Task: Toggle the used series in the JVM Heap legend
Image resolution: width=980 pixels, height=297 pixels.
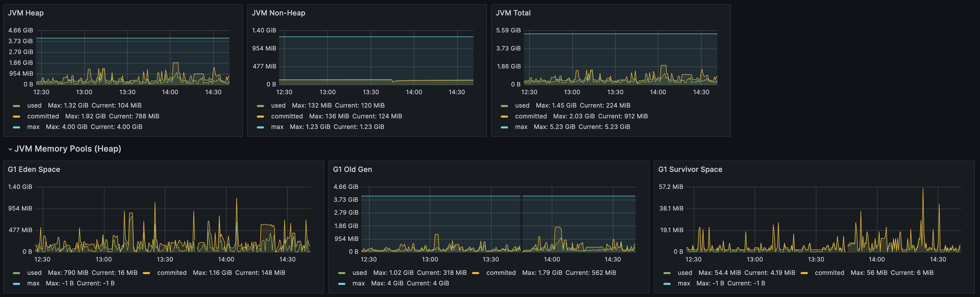Action: pos(34,105)
